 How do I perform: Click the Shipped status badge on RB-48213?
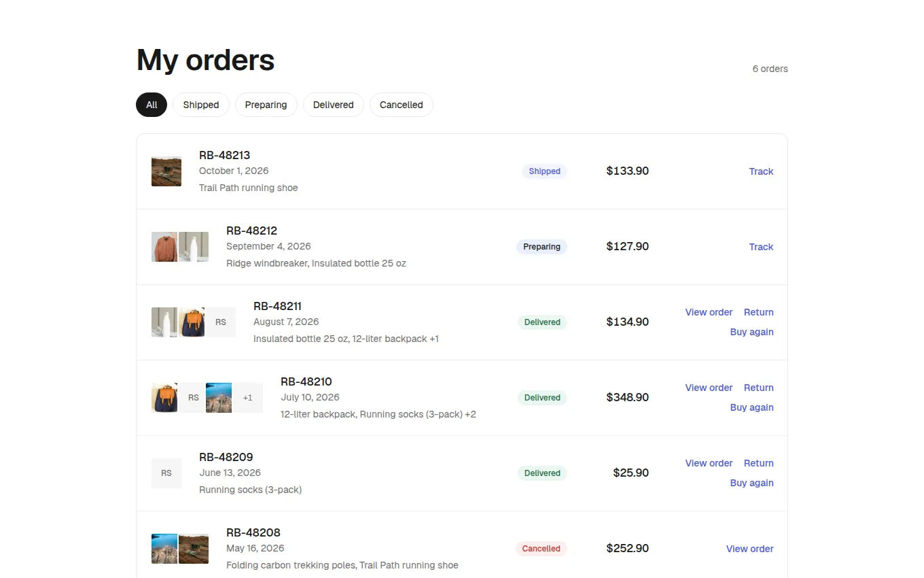point(544,171)
